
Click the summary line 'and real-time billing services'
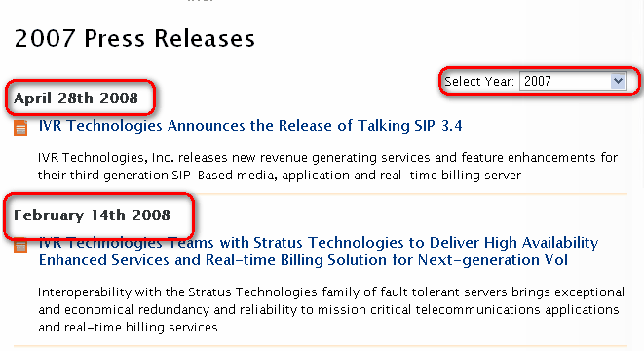tap(128, 328)
